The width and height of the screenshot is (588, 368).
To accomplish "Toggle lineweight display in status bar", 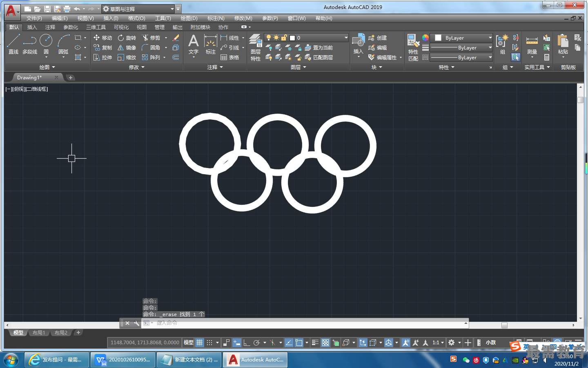I will click(x=315, y=343).
